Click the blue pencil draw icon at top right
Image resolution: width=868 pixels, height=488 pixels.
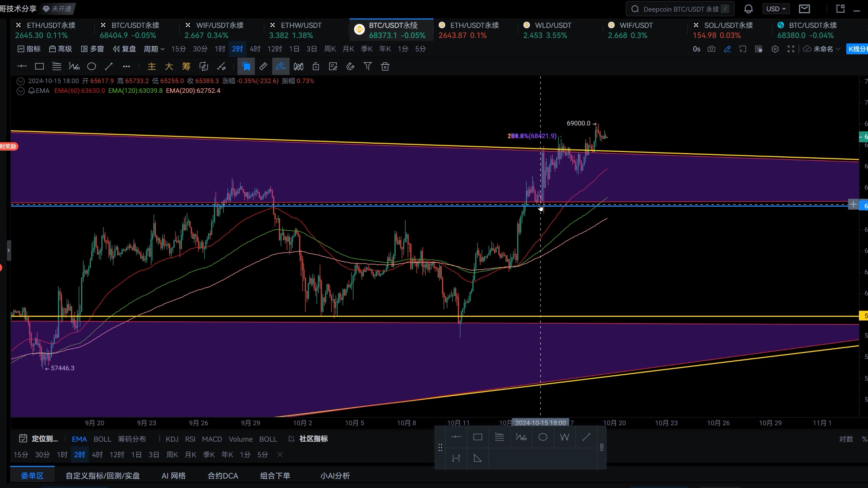[x=727, y=49]
